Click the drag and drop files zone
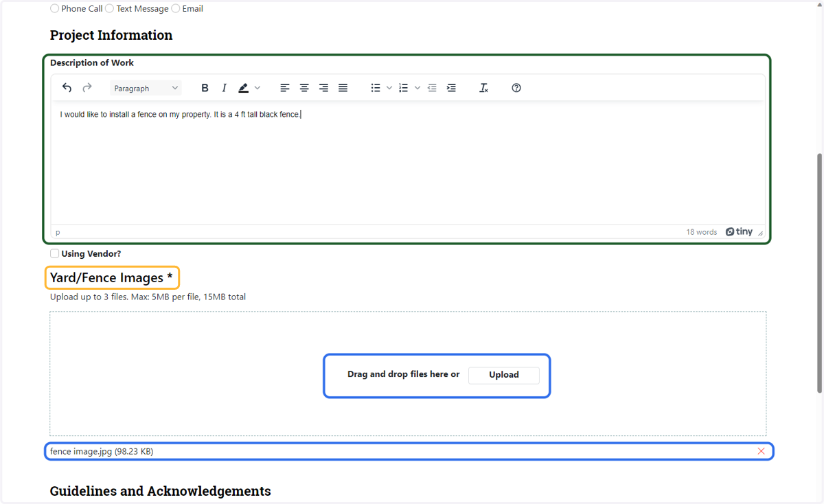Screen dimensions: 824x504 click(x=408, y=374)
